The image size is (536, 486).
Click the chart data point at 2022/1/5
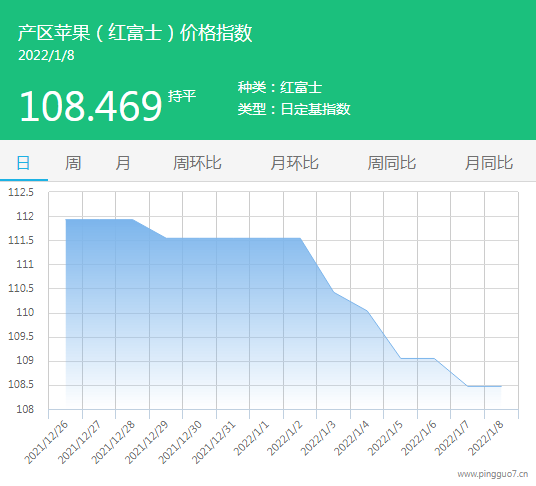[401, 358]
